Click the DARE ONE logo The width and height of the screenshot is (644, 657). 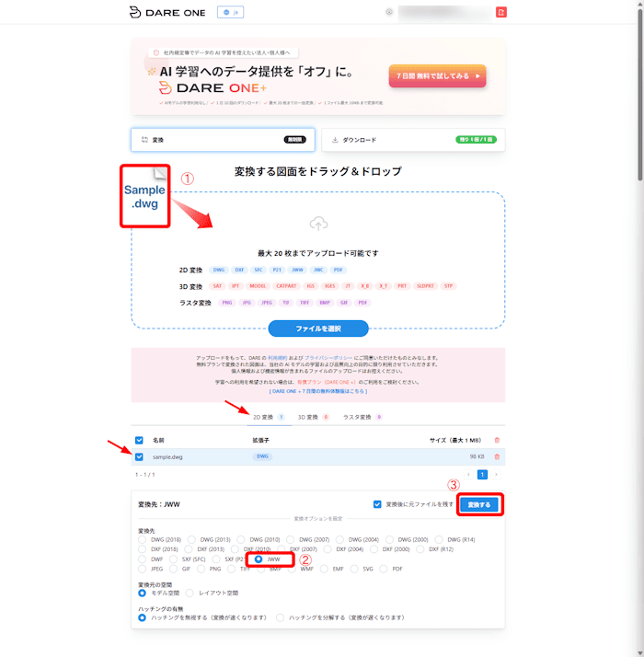pyautogui.click(x=167, y=13)
